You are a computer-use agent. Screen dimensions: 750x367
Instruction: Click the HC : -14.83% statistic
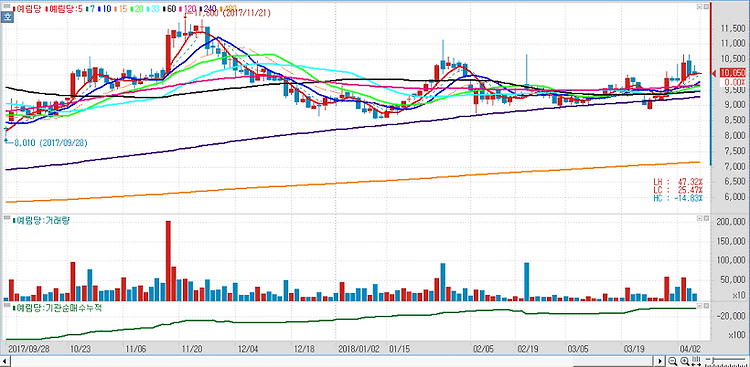click(678, 198)
